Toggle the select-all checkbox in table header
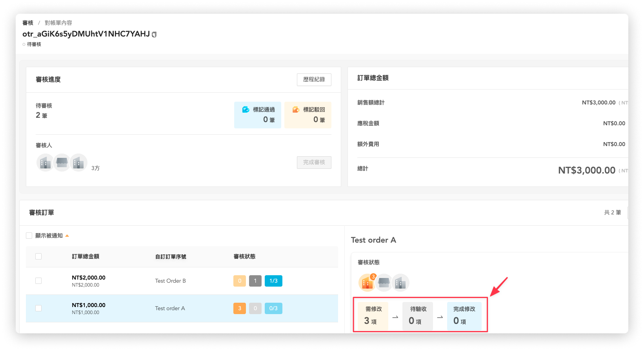 [38, 256]
